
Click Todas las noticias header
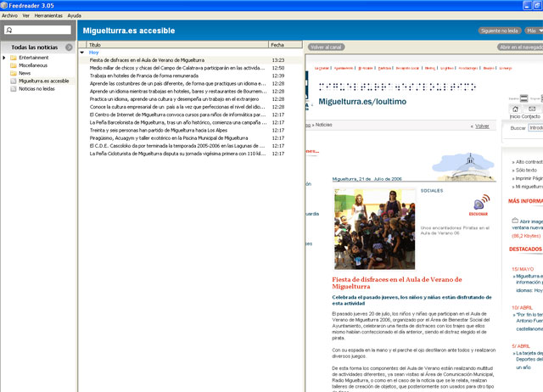click(x=34, y=48)
